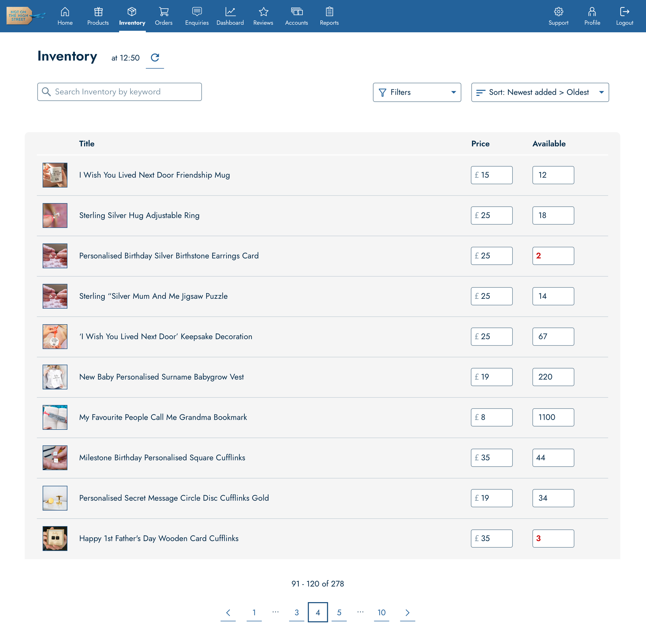The width and height of the screenshot is (646, 644).
Task: Open the Home navigation icon
Action: coord(65,12)
